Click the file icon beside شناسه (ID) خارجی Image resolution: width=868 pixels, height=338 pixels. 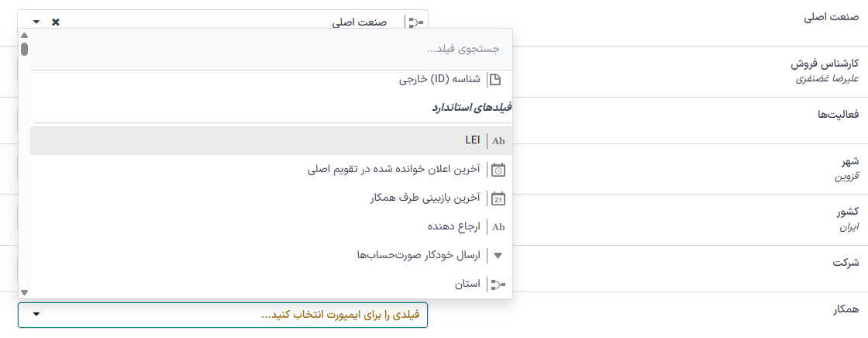[494, 79]
